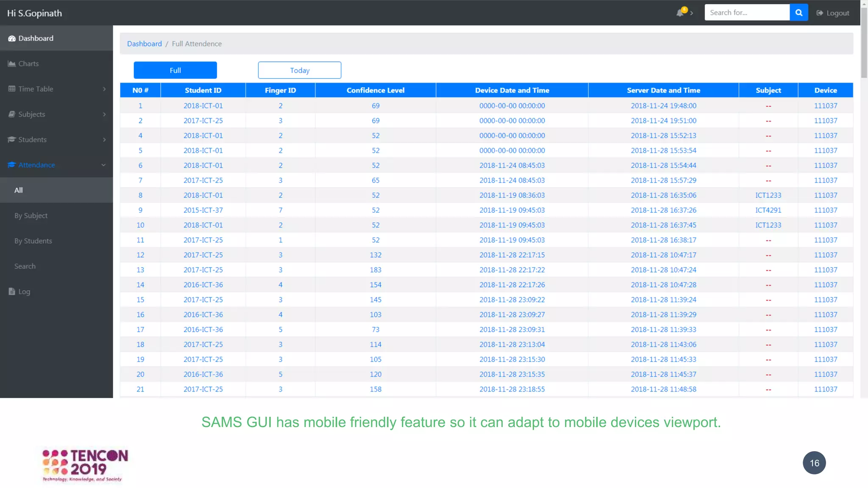Click in the Search for... input field
Image resolution: width=868 pixels, height=488 pixels.
[747, 13]
